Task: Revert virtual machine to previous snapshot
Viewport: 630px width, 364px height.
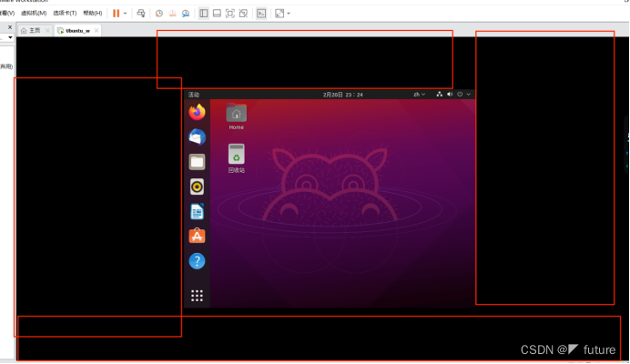Action: 172,14
